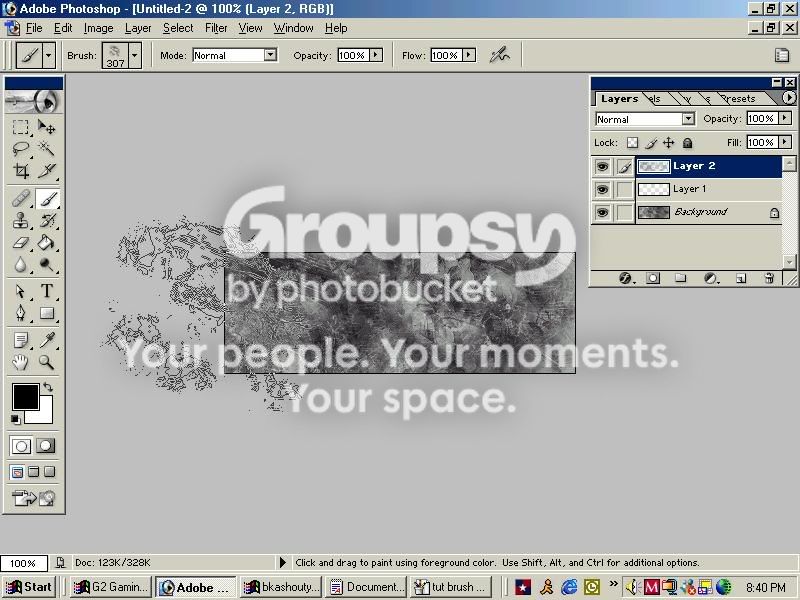Image resolution: width=800 pixels, height=600 pixels.
Task: Toggle Background layer visibility eye
Action: [602, 212]
